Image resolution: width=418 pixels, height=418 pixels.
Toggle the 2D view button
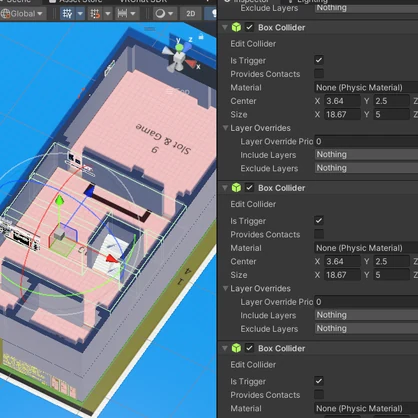point(191,14)
